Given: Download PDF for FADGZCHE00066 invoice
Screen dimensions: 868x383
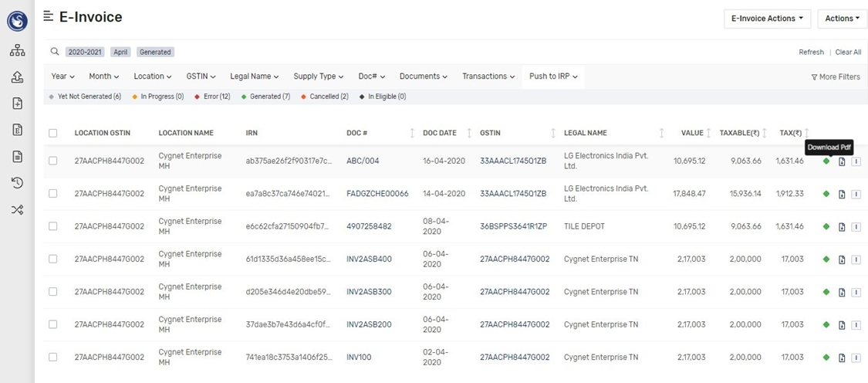Looking at the screenshot, I should (842, 194).
